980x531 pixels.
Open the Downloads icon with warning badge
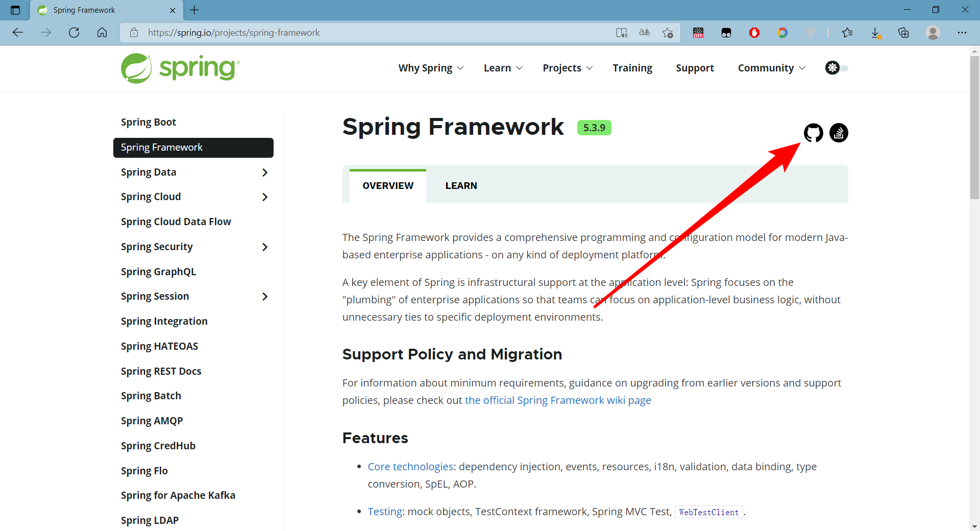(877, 33)
